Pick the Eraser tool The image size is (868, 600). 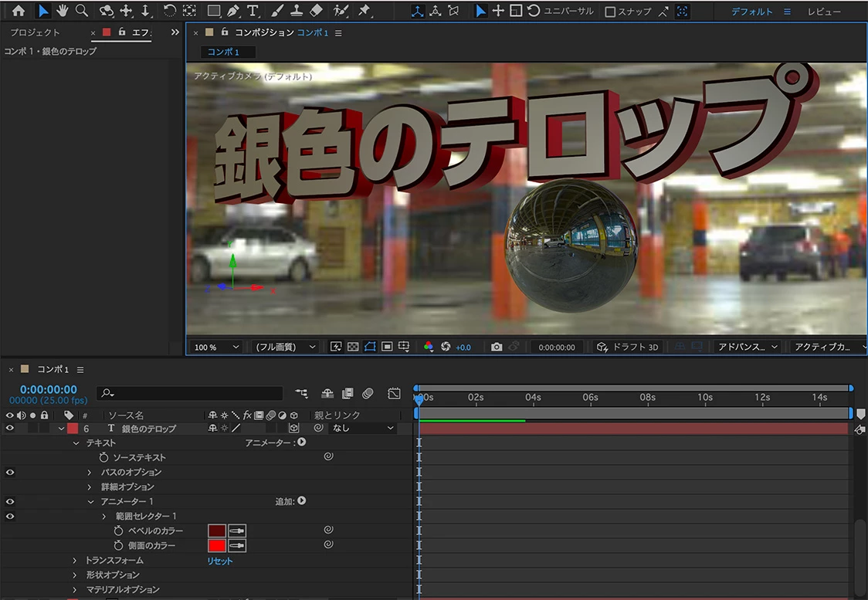pos(315,11)
